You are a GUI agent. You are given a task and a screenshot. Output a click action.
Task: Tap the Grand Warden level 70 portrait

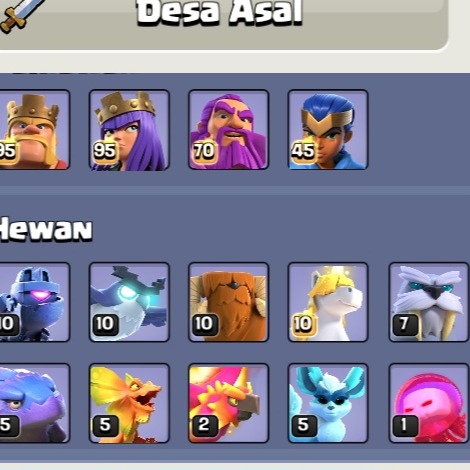click(x=229, y=130)
